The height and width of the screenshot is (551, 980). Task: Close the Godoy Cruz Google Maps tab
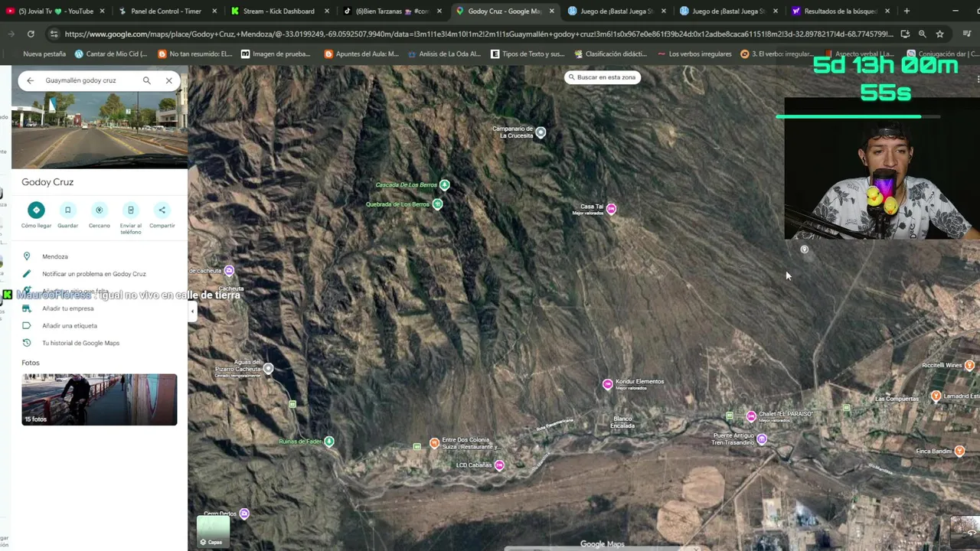click(551, 11)
